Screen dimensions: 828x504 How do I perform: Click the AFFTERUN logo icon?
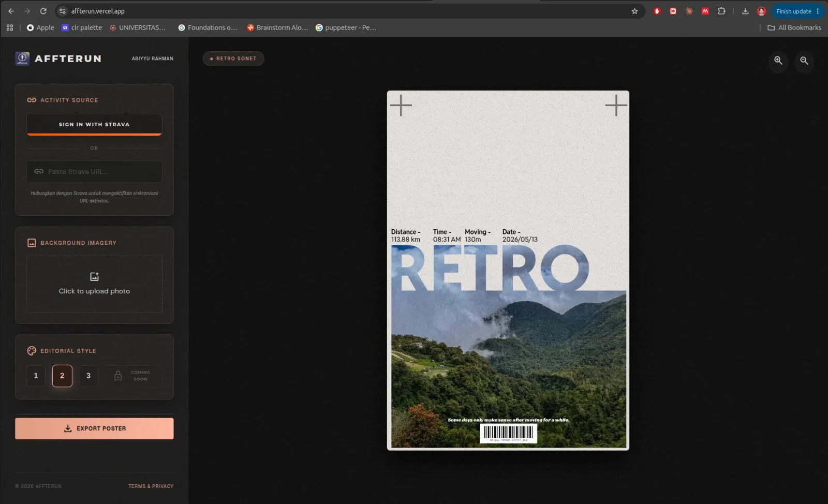[x=22, y=58]
